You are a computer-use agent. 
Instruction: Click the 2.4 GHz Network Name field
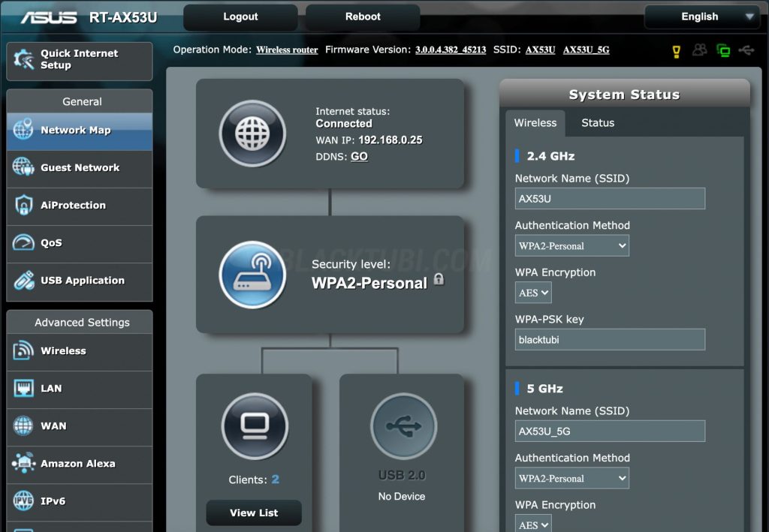tap(610, 198)
